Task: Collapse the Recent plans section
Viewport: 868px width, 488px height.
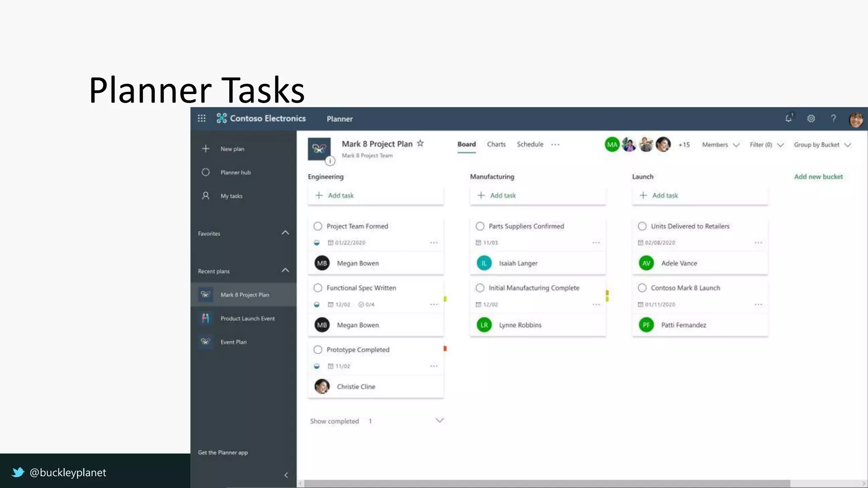Action: [285, 270]
